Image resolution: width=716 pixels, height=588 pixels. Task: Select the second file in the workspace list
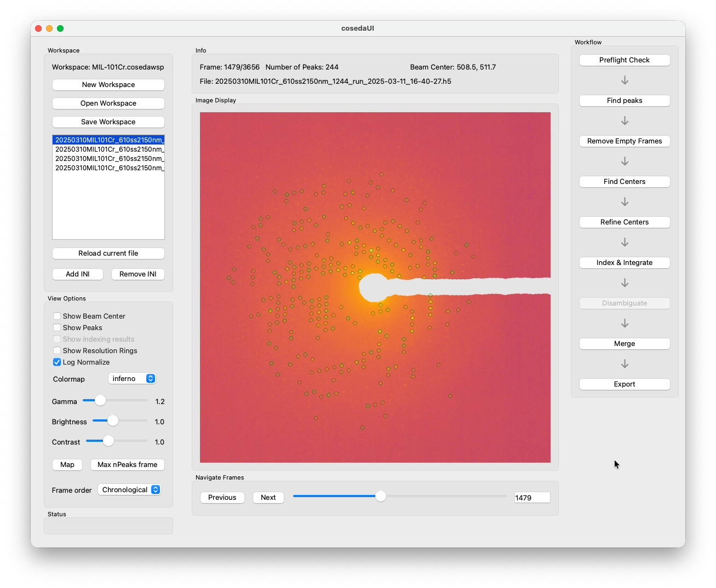click(x=108, y=149)
